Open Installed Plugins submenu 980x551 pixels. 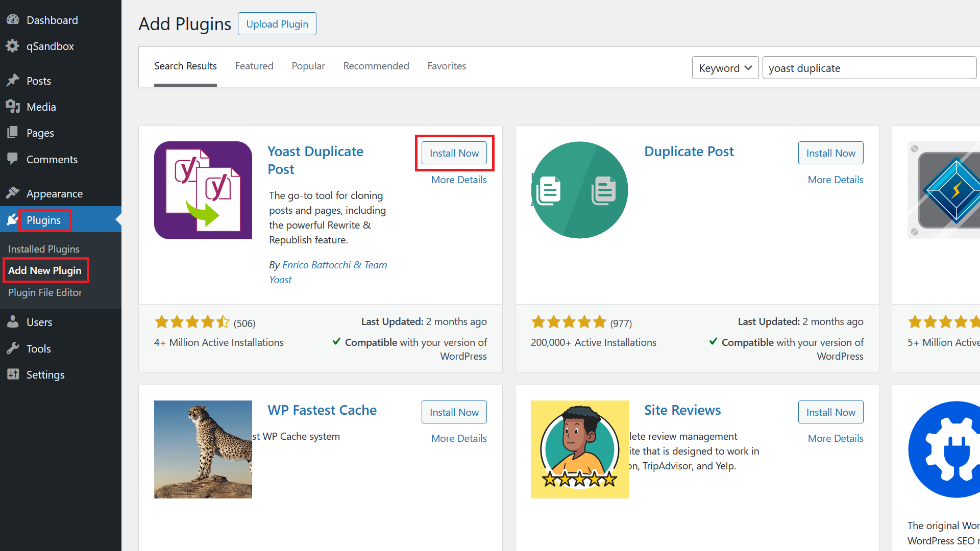(x=44, y=249)
